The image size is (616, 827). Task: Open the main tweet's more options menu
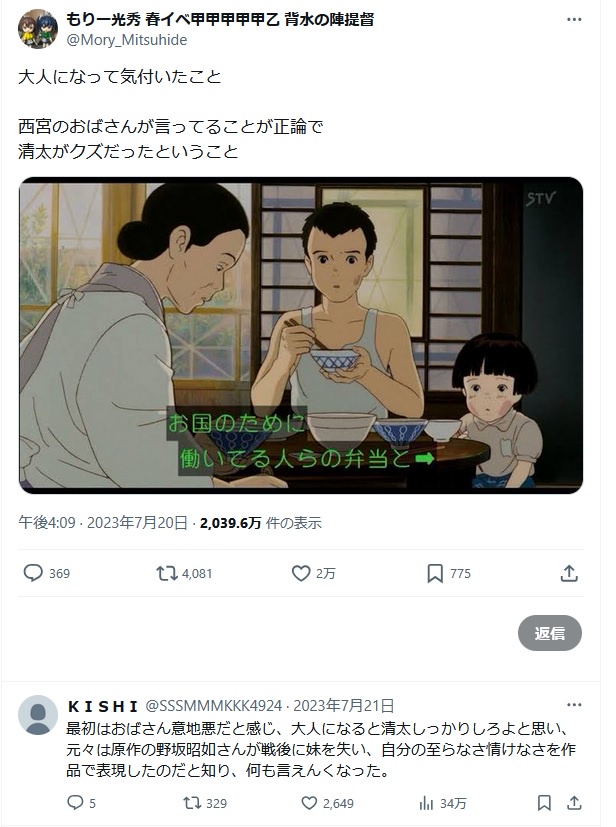[x=574, y=20]
